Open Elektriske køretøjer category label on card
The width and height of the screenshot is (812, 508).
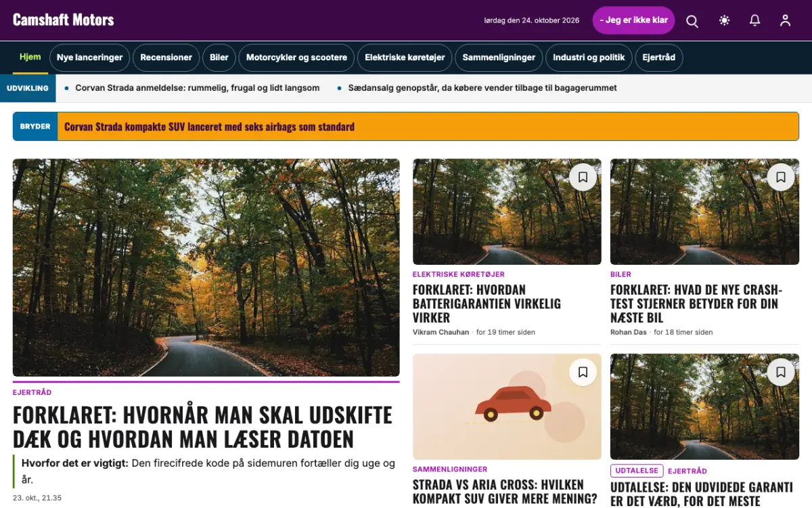(459, 274)
